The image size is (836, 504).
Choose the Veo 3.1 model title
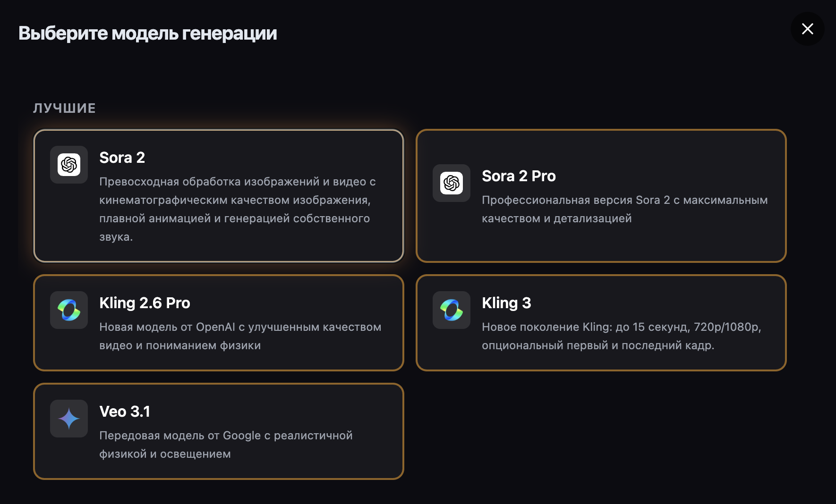pos(125,412)
